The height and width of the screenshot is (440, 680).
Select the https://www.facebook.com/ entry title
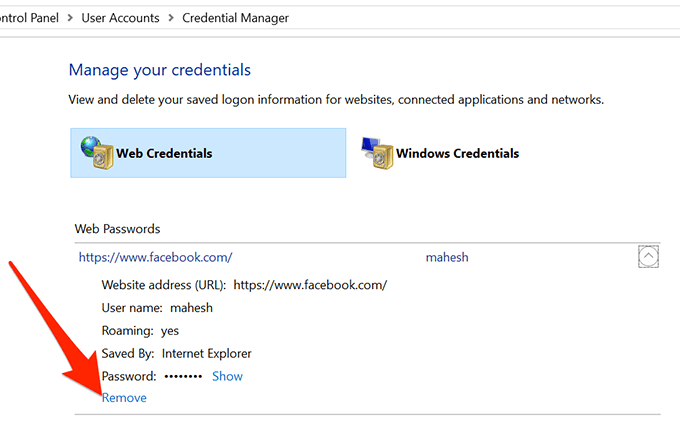tap(155, 257)
